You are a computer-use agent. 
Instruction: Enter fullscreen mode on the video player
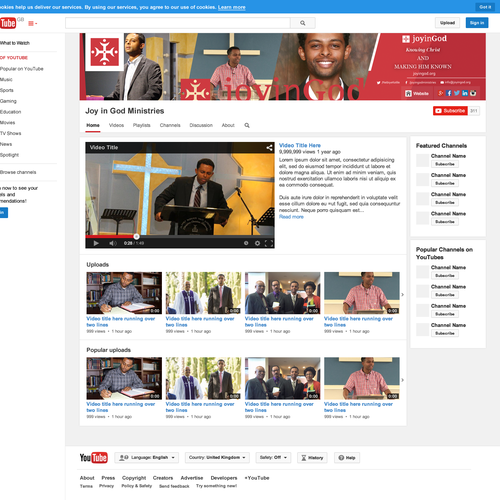coord(269,243)
